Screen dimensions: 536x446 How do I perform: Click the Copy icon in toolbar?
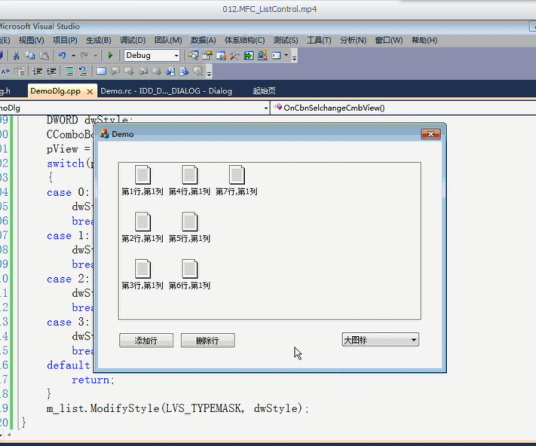(30, 55)
